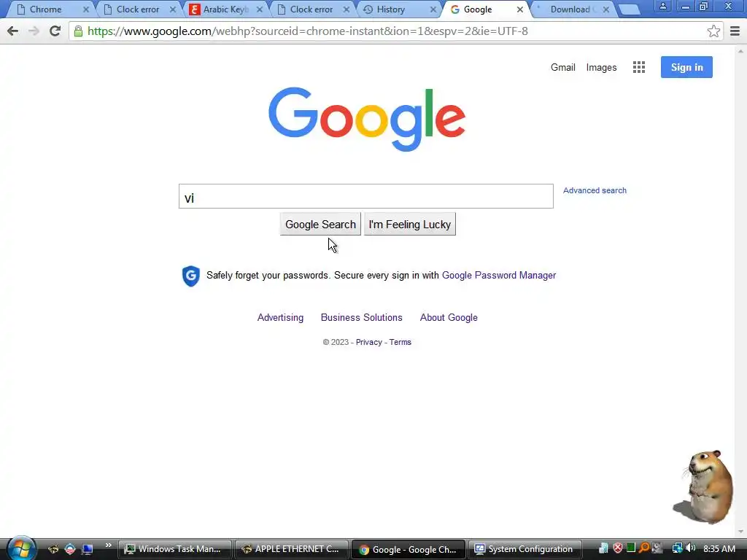This screenshot has height=560, width=747.
Task: Click the 8:35 AM clock
Action: click(719, 548)
